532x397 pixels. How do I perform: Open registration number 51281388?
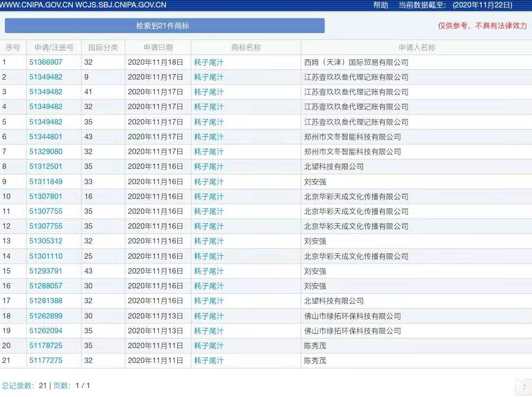coord(46,301)
